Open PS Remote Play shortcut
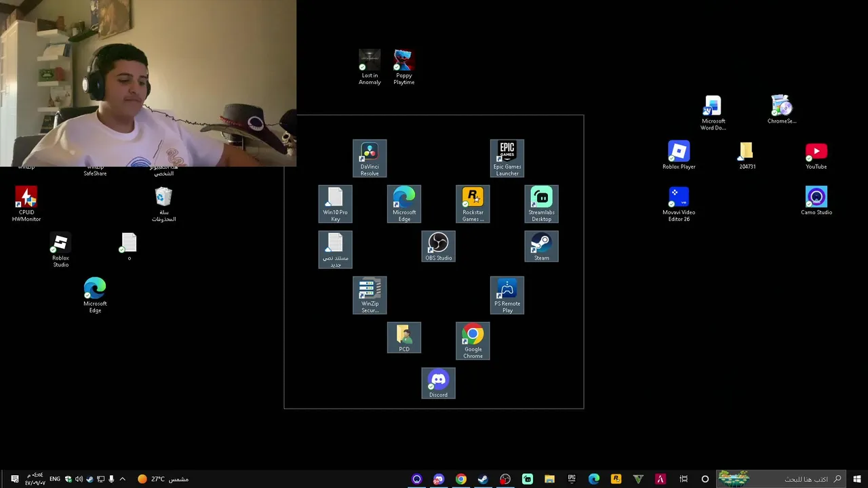 (x=507, y=296)
